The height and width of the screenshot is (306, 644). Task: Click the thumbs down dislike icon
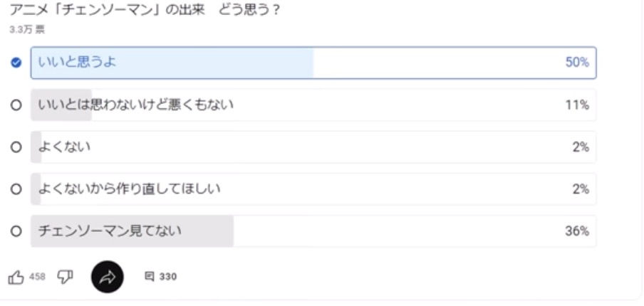(x=65, y=278)
